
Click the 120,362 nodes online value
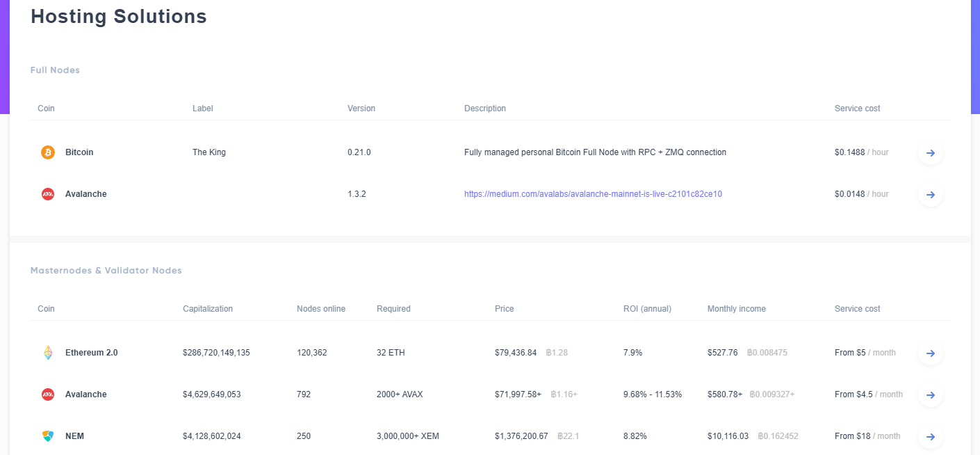[312, 353]
